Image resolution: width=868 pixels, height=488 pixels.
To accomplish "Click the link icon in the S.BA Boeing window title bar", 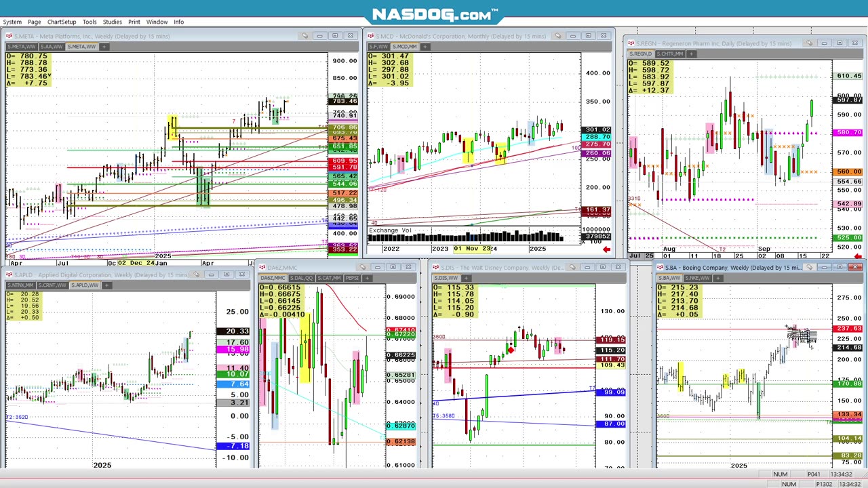I will point(810,267).
